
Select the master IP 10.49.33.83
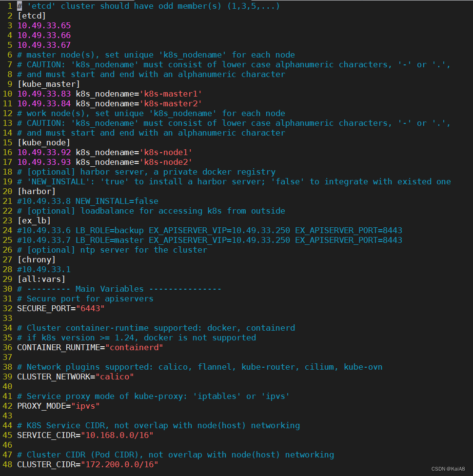(x=44, y=94)
